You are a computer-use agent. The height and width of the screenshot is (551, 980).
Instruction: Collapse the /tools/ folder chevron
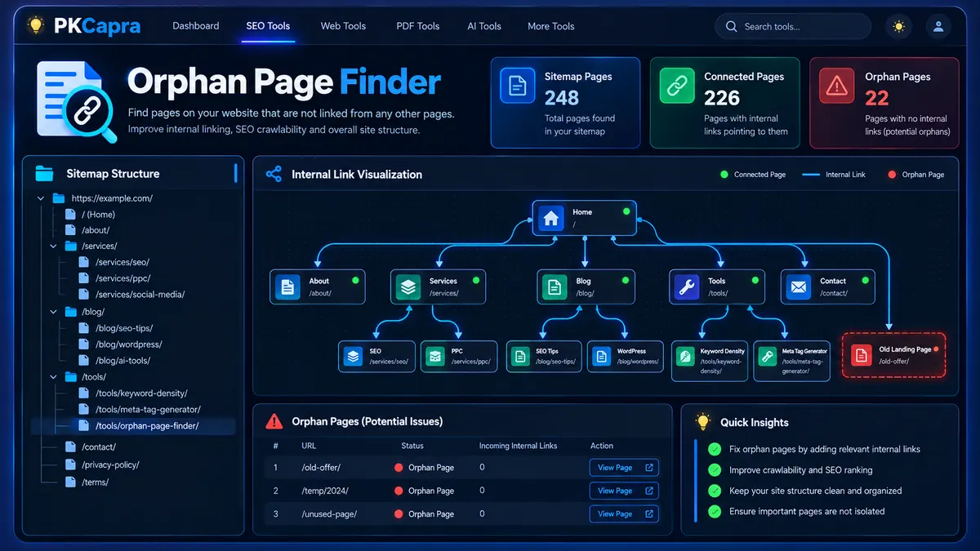tap(54, 377)
